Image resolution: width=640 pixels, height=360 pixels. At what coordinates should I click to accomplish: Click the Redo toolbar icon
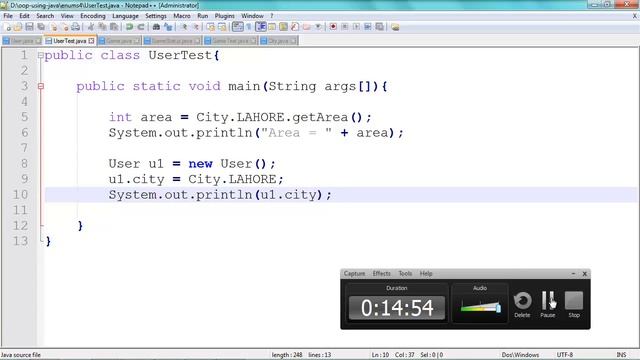(x=141, y=27)
